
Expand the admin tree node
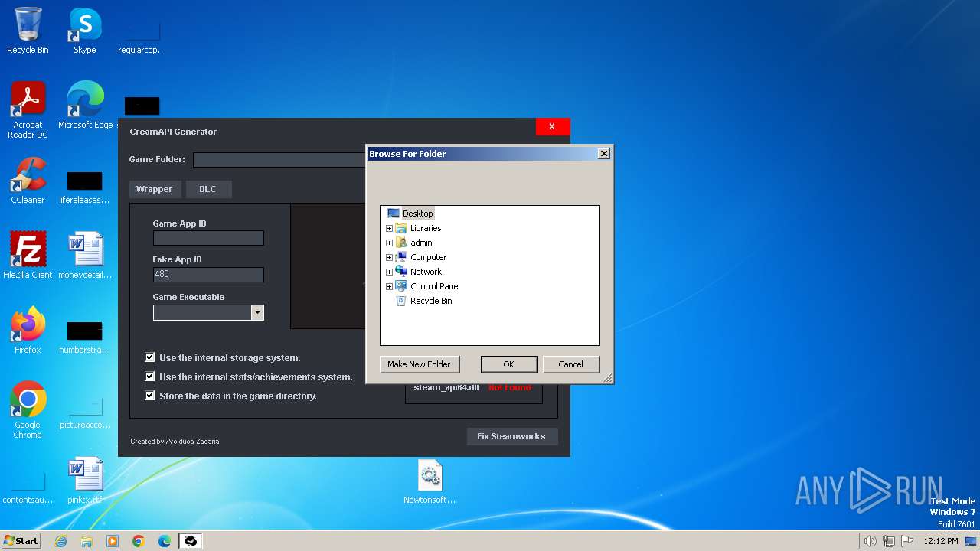pos(389,243)
